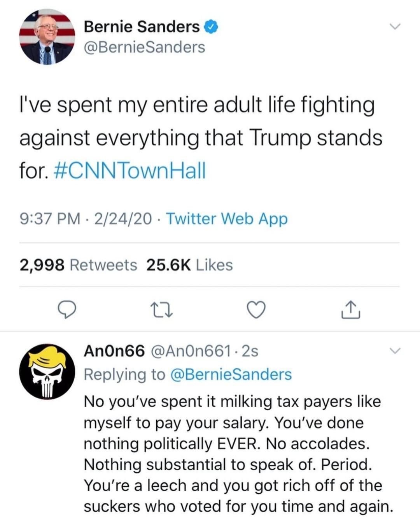This screenshot has height=526, width=420.
Task: Click the 9:37 PM tweet timestamp
Action: click(50, 218)
